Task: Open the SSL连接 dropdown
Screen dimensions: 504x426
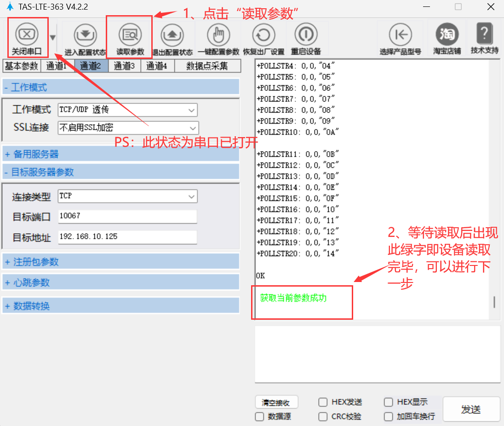Action: [128, 128]
